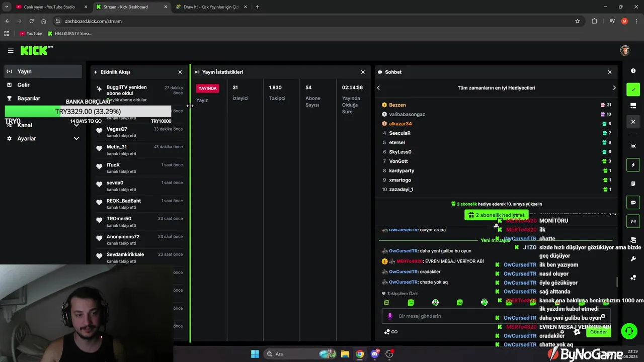Toggle the stream stats broadcast panel button
Image resolution: width=644 pixels, height=362 pixels.
pyautogui.click(x=633, y=221)
